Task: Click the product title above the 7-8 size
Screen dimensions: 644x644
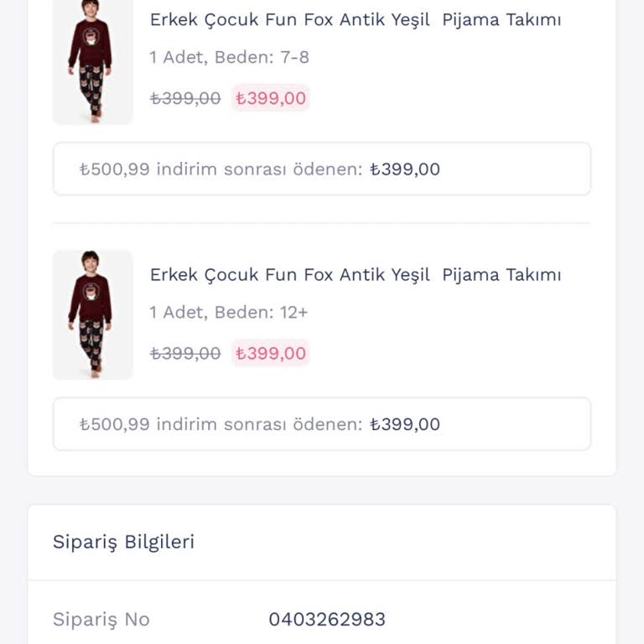Action: (356, 20)
